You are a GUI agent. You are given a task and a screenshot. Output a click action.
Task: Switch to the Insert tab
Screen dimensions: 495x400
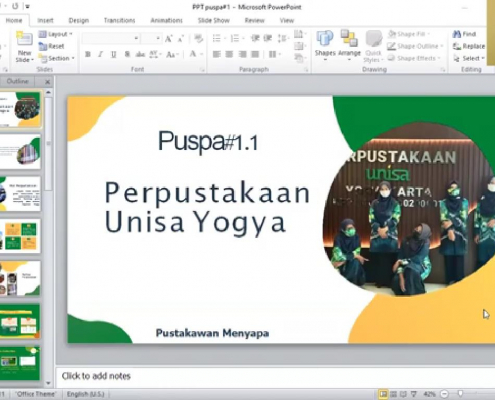click(x=45, y=20)
